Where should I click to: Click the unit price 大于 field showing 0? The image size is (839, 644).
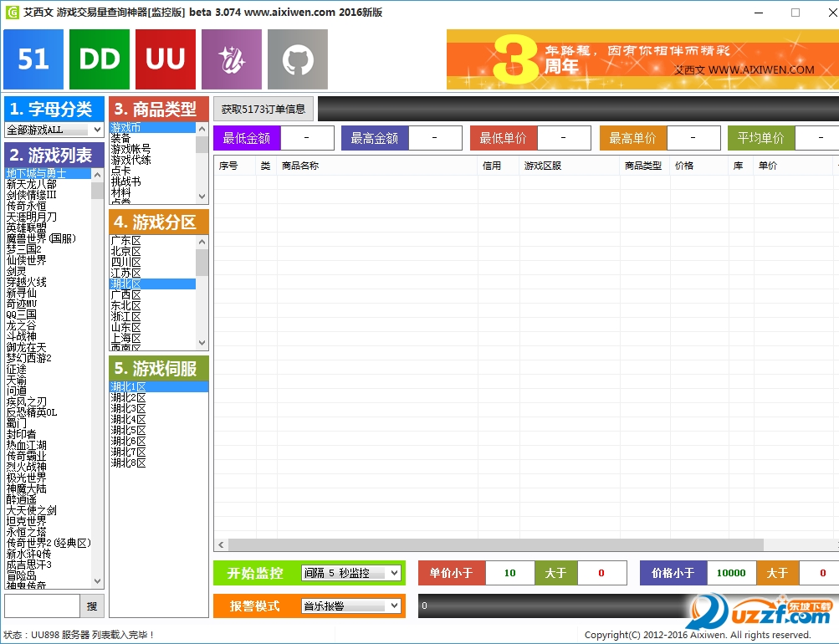tap(601, 574)
